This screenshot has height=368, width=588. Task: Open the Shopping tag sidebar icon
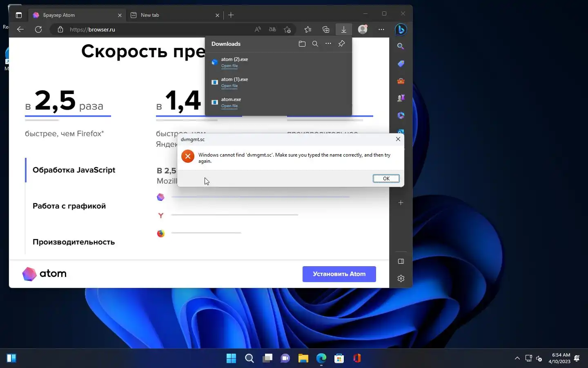401,64
